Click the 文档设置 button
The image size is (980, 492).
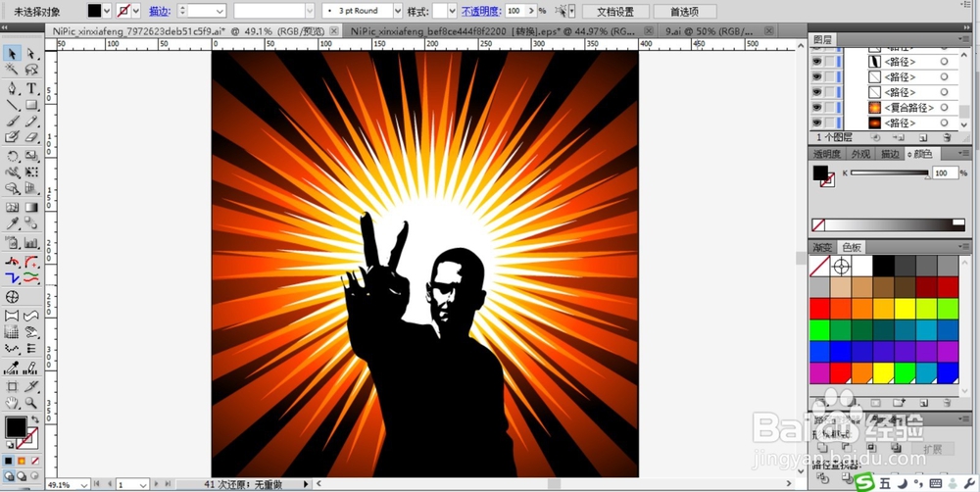tap(615, 11)
